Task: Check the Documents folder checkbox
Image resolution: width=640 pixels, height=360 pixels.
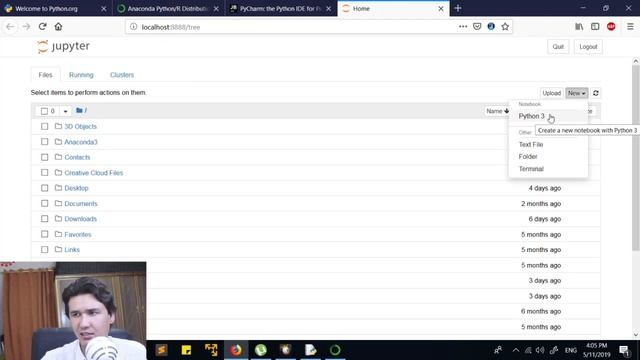Action: 44,203
